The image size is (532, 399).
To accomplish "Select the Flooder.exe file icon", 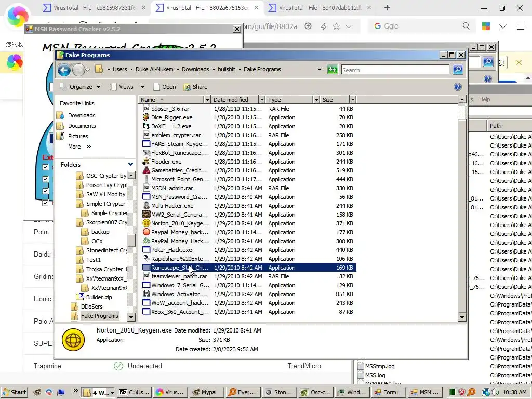I will pyautogui.click(x=146, y=162).
